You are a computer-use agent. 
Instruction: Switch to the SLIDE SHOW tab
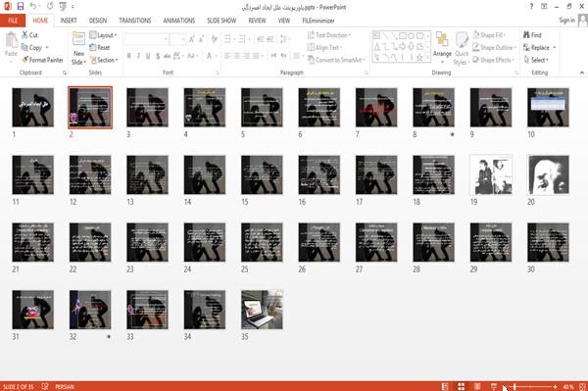point(221,21)
